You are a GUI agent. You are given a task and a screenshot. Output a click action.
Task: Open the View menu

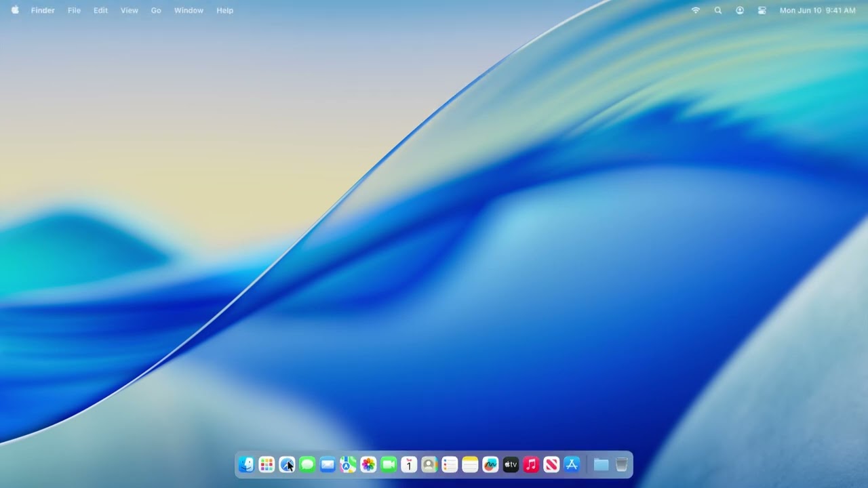pyautogui.click(x=129, y=10)
